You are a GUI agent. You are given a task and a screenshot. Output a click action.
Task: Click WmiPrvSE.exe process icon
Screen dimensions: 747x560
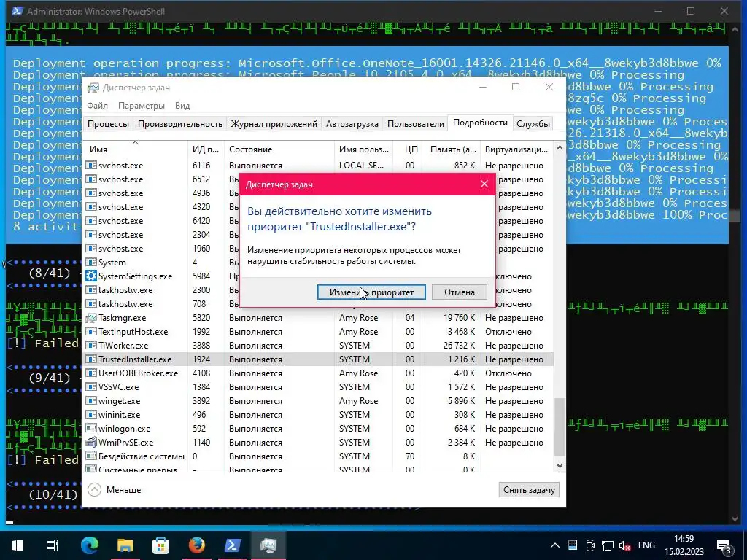point(91,443)
